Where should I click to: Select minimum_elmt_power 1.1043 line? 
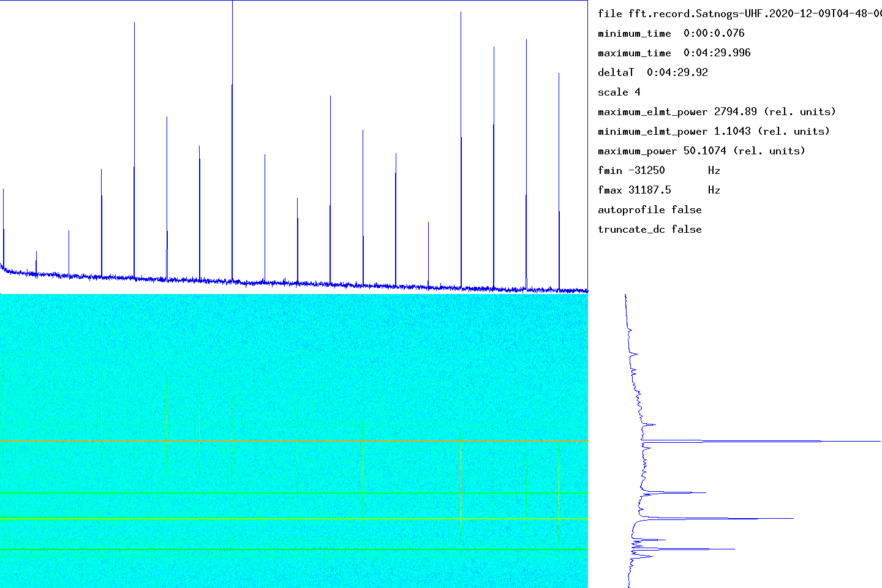714,131
